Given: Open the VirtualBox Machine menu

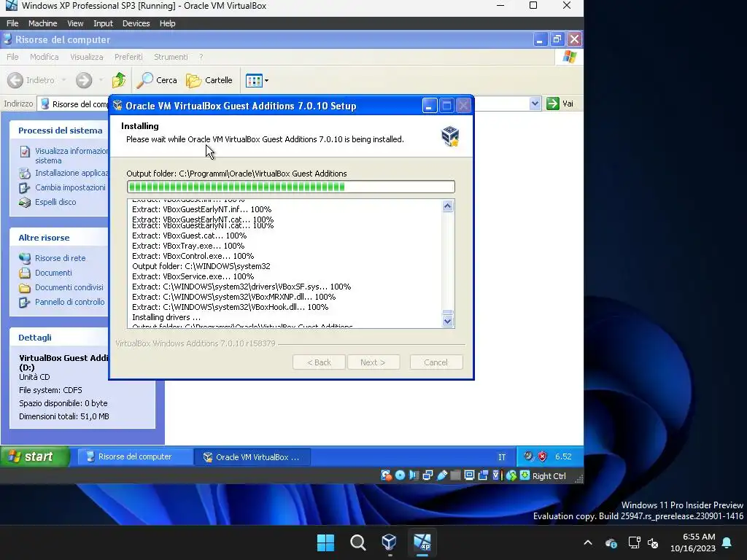Looking at the screenshot, I should 42,23.
